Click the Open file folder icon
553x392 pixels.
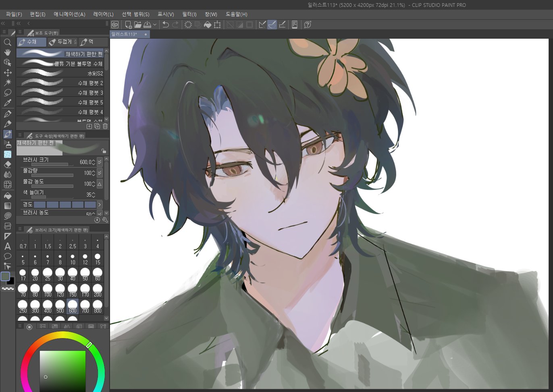[138, 25]
